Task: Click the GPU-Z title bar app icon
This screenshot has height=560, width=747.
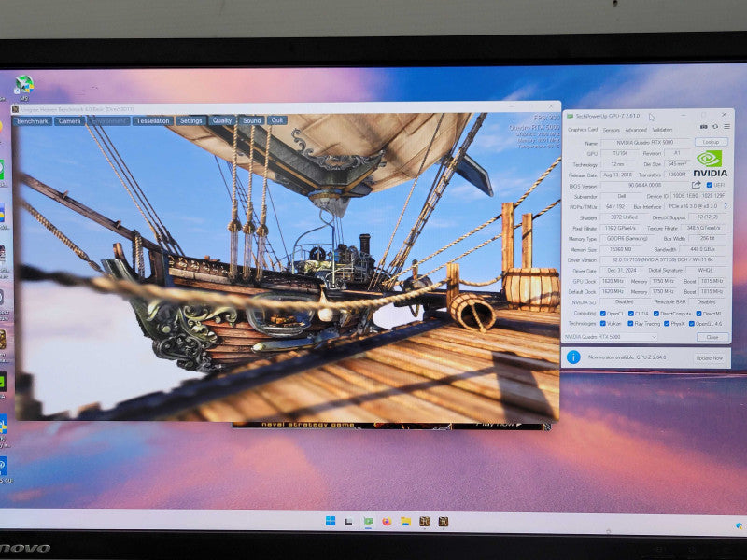Action: pos(570,116)
